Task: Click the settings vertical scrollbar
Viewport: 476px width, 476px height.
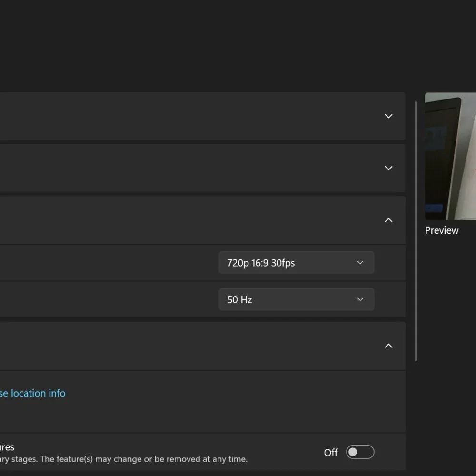Action: coord(416,231)
